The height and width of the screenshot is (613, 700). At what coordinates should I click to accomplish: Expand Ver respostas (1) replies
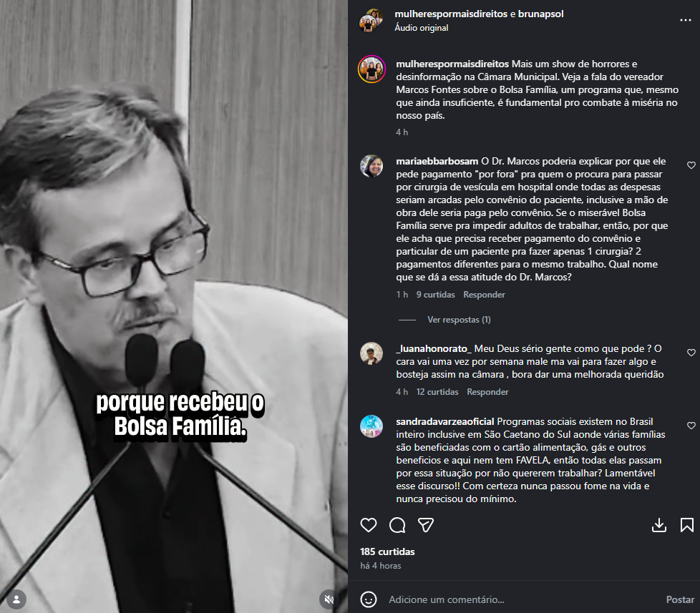click(459, 320)
